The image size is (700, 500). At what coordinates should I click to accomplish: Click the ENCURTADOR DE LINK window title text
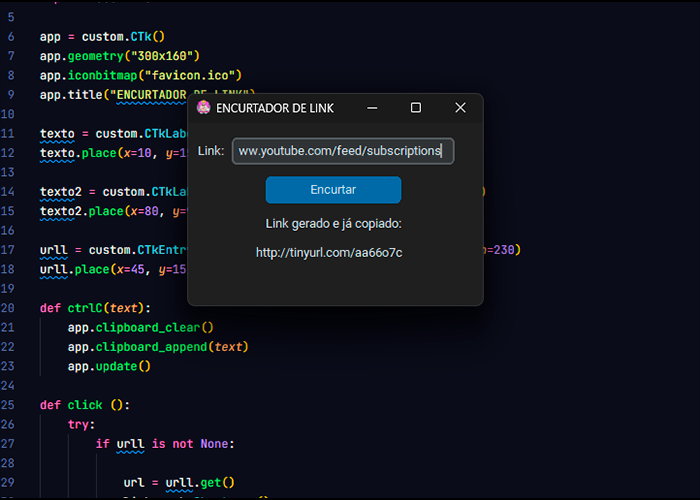275,108
